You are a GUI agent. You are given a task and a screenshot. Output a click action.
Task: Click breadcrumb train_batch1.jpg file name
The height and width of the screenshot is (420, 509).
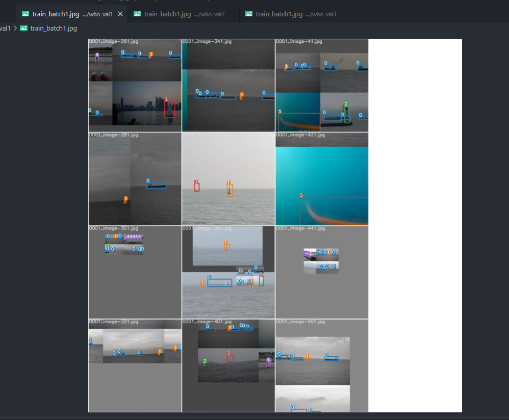pyautogui.click(x=54, y=28)
